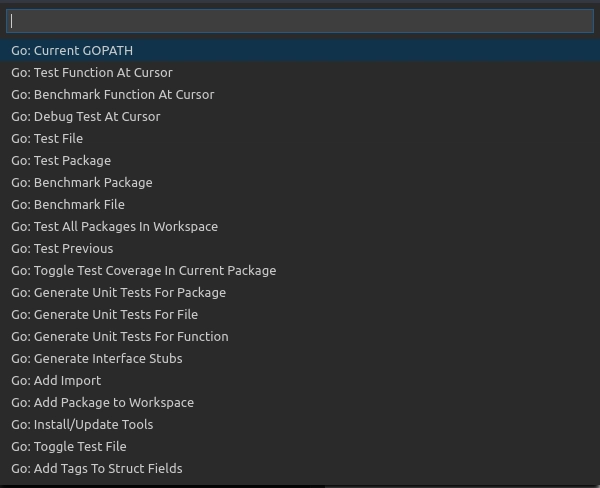Select Go: Add Tags To Struct Fields
Viewport: 600px width, 488px height.
(300, 468)
